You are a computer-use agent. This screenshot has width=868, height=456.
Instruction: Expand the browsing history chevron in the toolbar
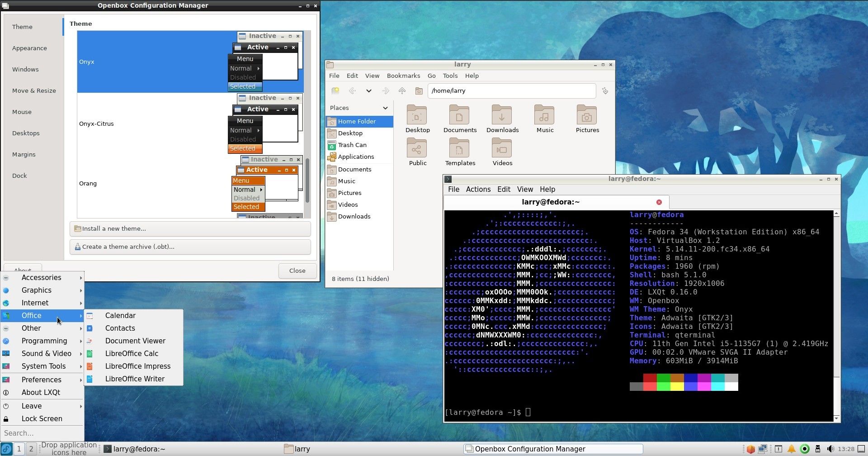point(369,91)
